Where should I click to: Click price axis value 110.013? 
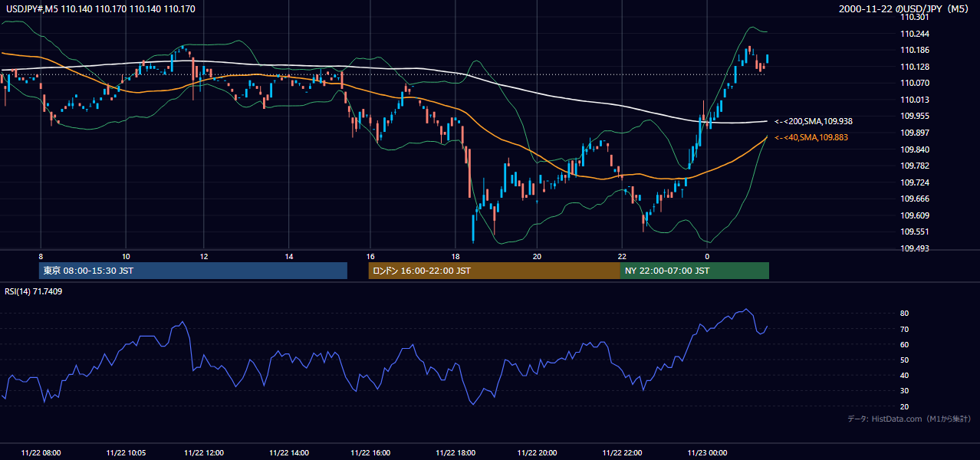[916, 100]
